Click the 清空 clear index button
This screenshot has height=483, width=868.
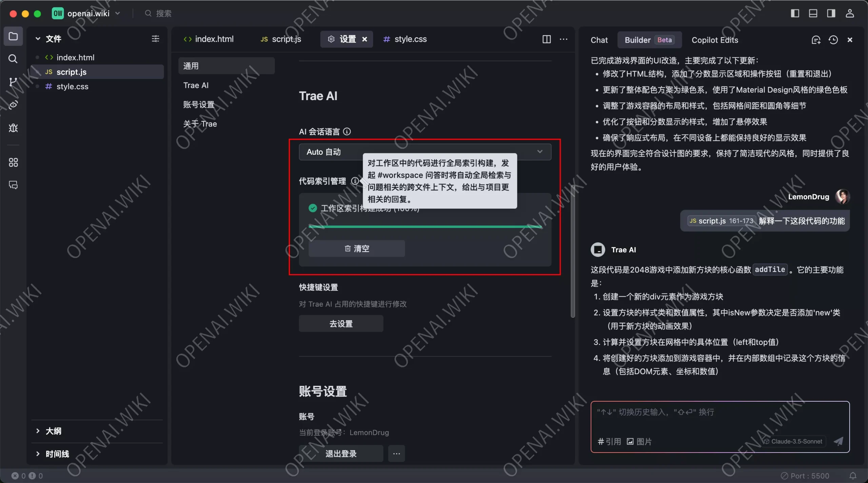tap(356, 249)
